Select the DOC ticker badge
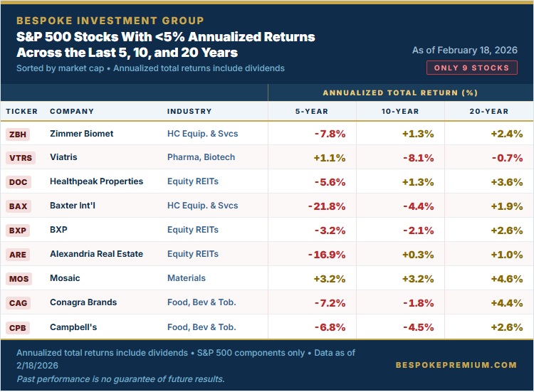Viewport: 534px width, 392px height. click(x=18, y=182)
